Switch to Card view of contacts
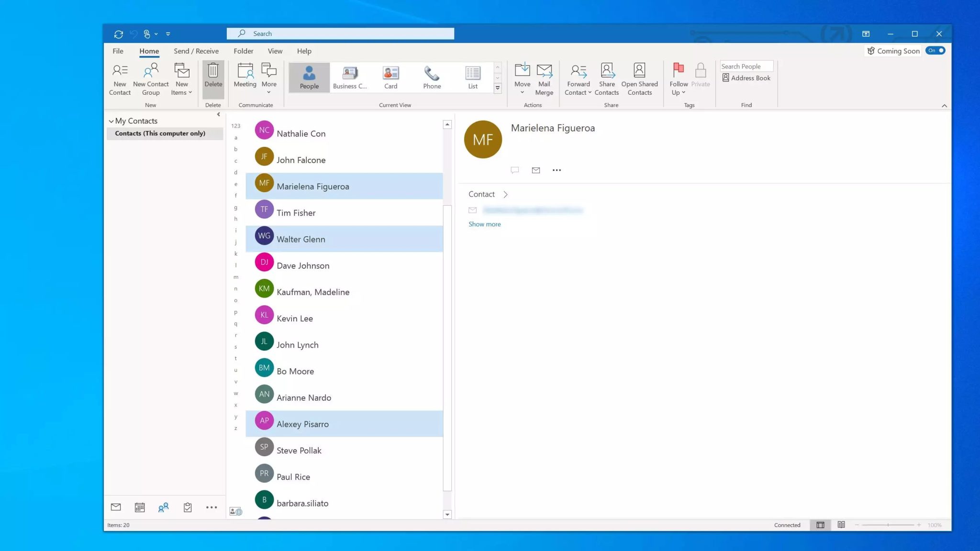The image size is (980, 551). [x=390, y=77]
